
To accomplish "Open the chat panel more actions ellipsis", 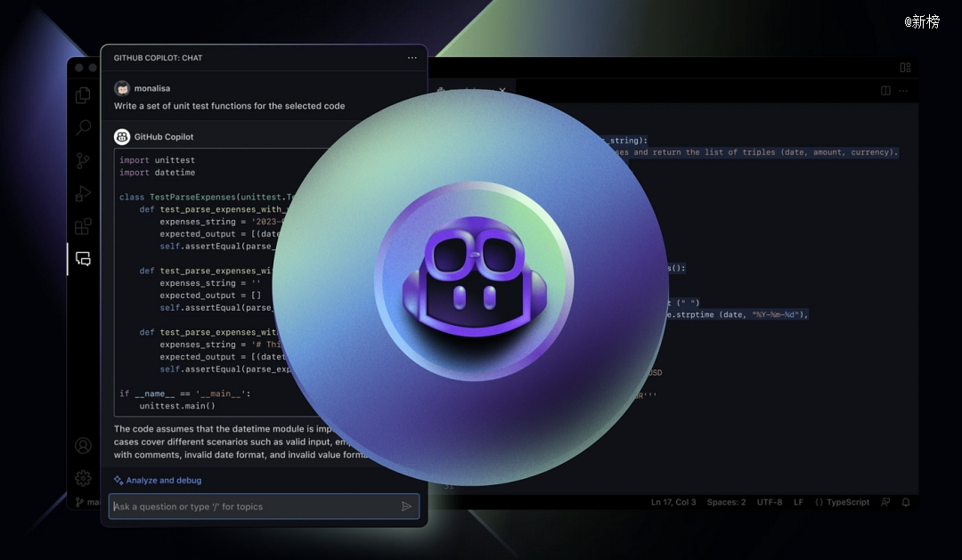I will coord(412,58).
